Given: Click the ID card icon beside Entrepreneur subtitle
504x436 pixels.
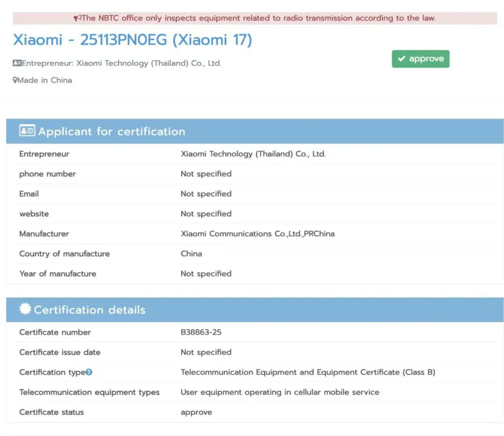Looking at the screenshot, I should click(x=17, y=63).
